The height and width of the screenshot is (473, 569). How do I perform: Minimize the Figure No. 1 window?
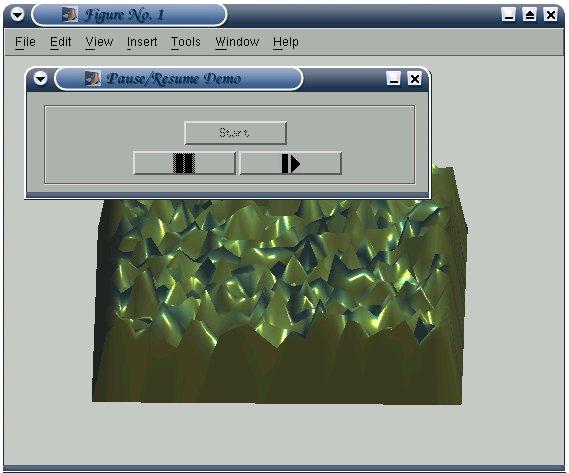(x=508, y=15)
